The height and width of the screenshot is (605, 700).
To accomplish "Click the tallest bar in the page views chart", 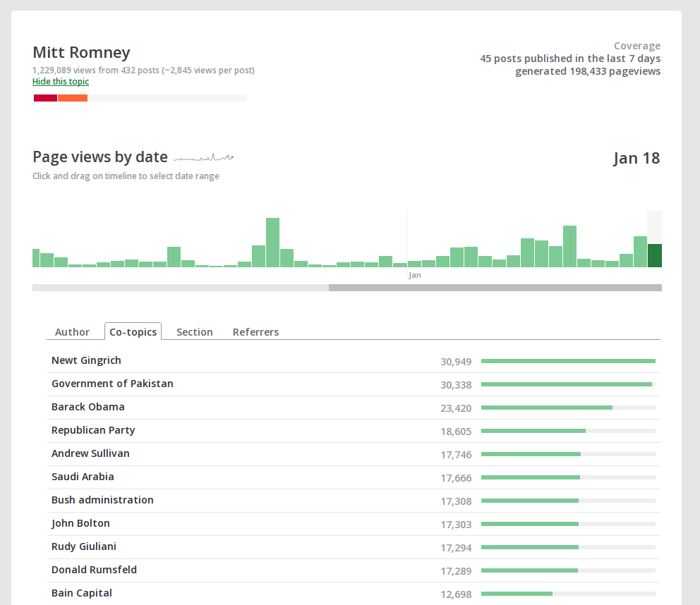I will pos(273,243).
